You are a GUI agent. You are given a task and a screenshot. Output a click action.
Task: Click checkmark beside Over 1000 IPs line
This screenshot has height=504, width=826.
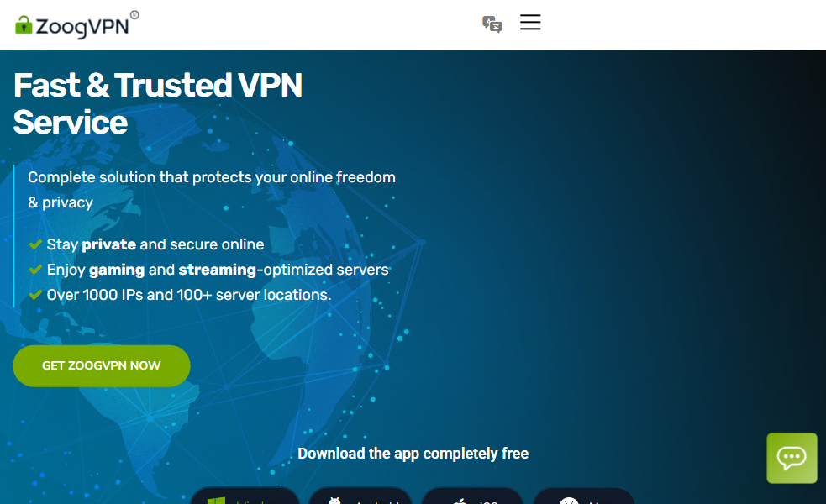pyautogui.click(x=35, y=295)
